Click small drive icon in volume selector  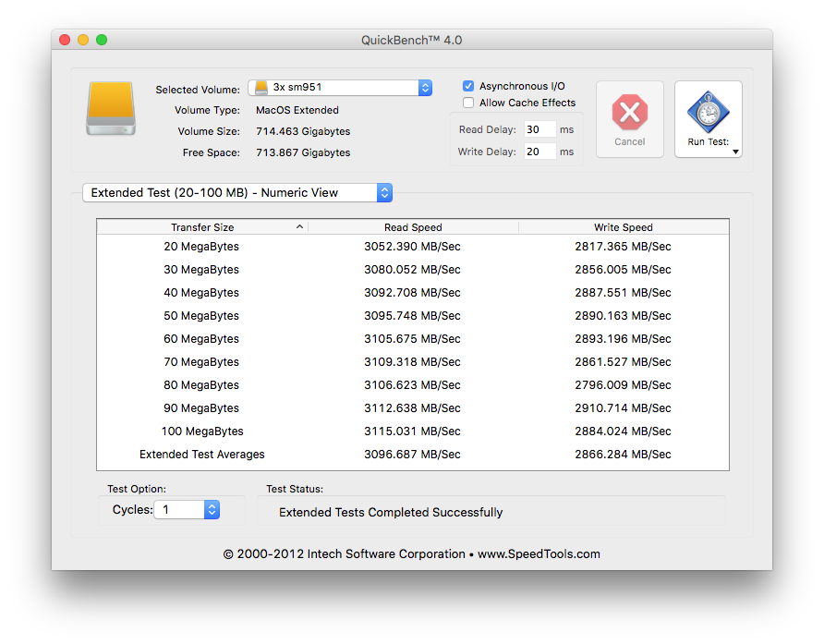pos(261,87)
